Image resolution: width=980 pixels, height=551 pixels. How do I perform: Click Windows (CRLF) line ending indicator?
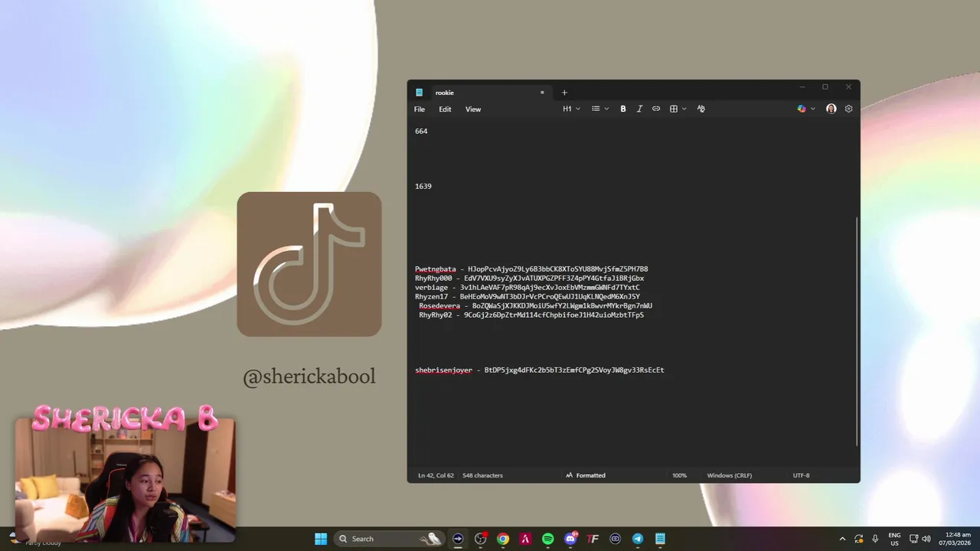[730, 475]
